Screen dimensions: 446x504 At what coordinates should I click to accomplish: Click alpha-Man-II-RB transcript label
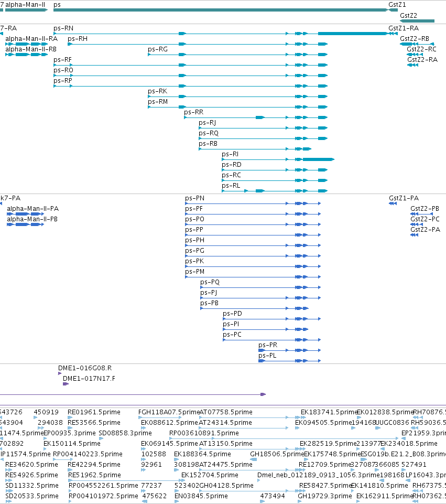click(31, 49)
